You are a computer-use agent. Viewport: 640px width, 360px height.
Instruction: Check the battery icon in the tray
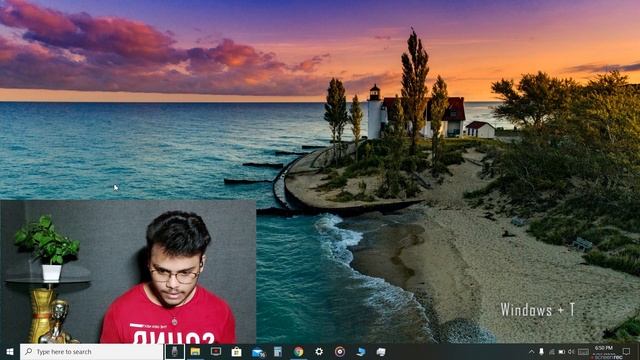pyautogui.click(x=562, y=351)
